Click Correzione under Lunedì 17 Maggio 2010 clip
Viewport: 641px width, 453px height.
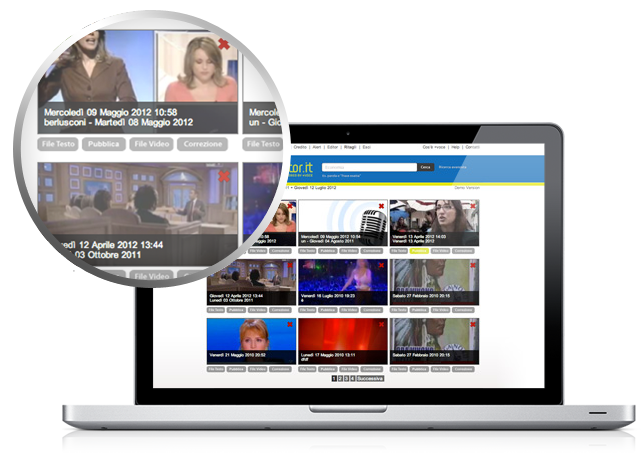click(372, 369)
